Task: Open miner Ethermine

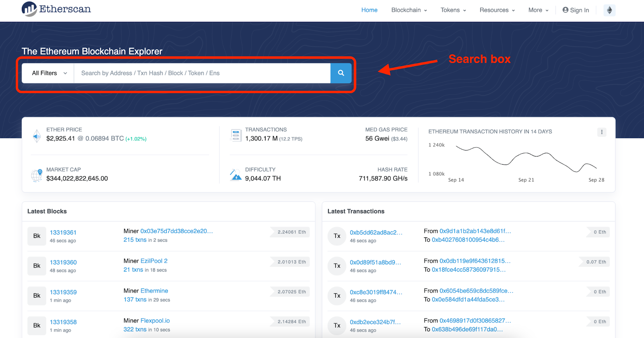Action: (154, 291)
